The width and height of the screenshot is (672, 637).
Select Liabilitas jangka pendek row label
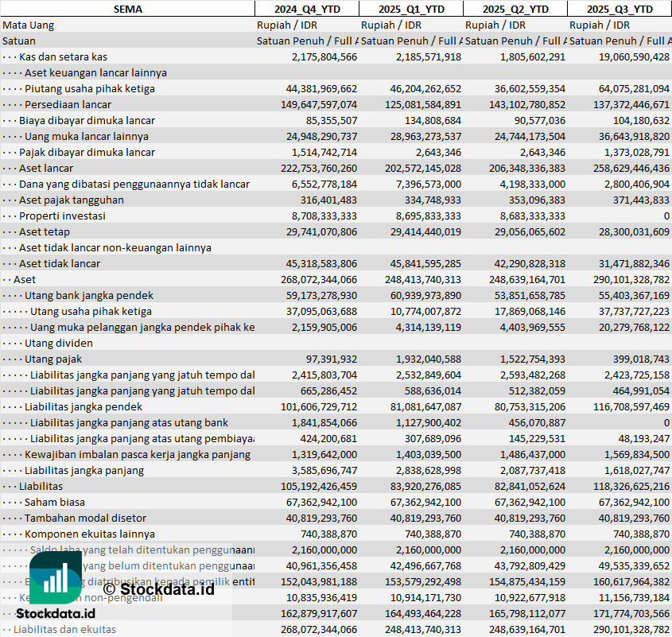84,406
